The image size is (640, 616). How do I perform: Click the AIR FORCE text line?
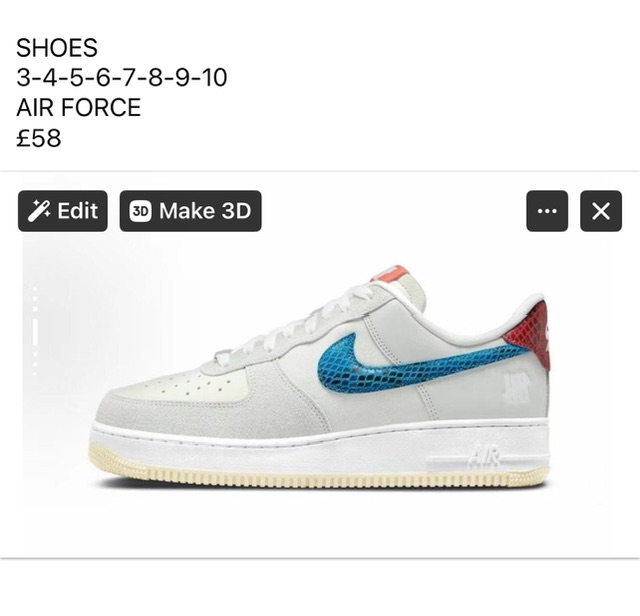coord(78,107)
